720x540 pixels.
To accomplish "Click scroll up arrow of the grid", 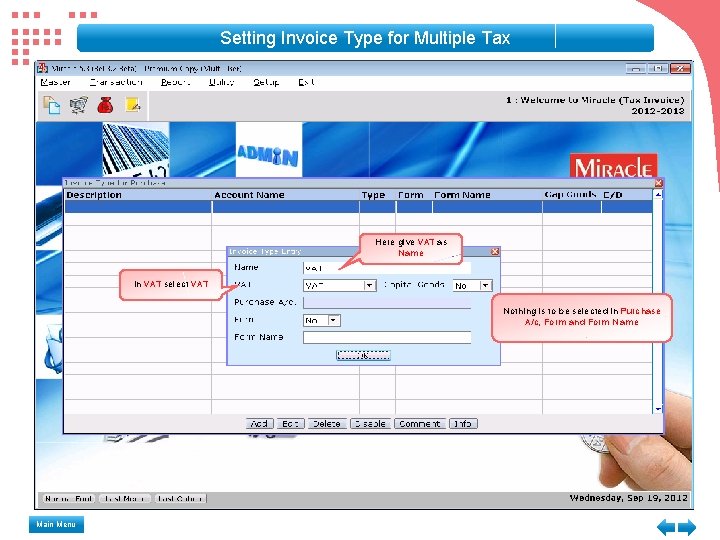I will (658, 195).
